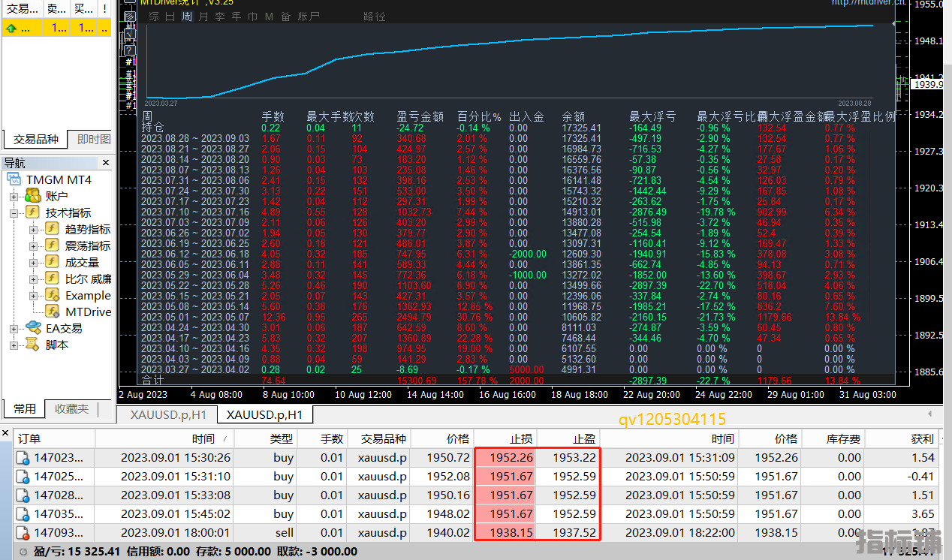952x560 pixels.
Task: Click the 账户 accounts people icon
Action: point(32,196)
